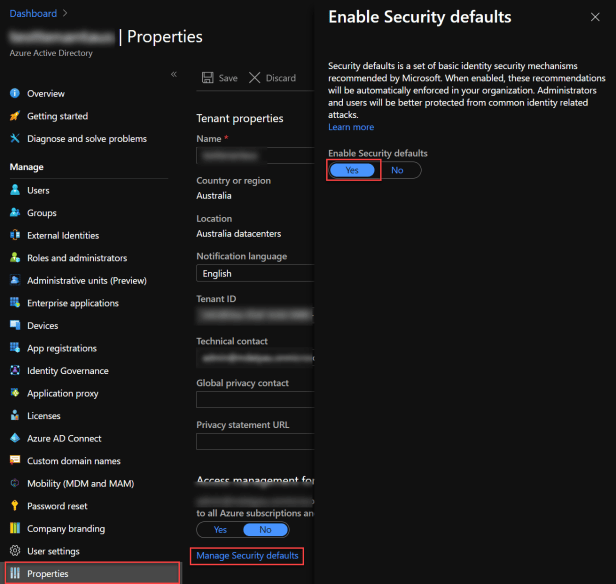Focus the Technical contact field
616x584 pixels.
coord(255,358)
